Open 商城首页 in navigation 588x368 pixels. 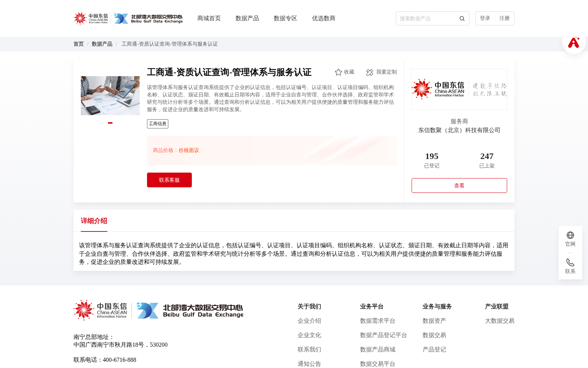[209, 18]
